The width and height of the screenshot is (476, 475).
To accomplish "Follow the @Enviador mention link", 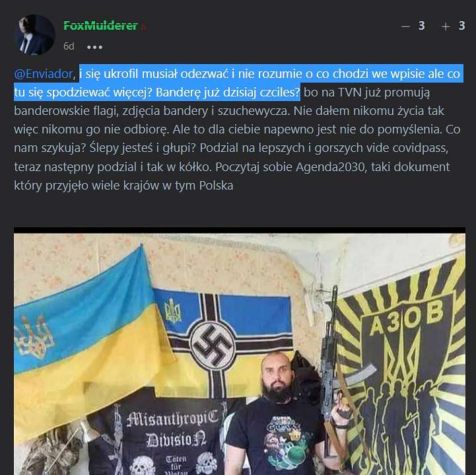I will point(43,74).
